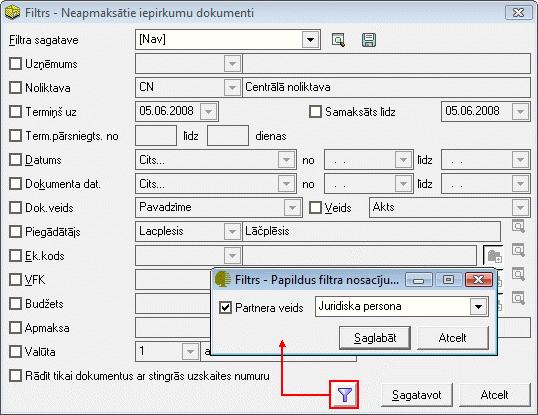Click lookup magnifier icon beside Ek.kods row
The image size is (538, 415).
click(518, 250)
